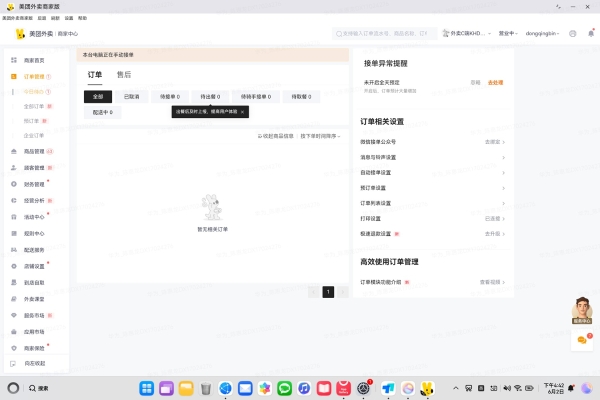Open 到店自取 sidebar icon
This screenshot has height=400, width=600.
(x=14, y=282)
